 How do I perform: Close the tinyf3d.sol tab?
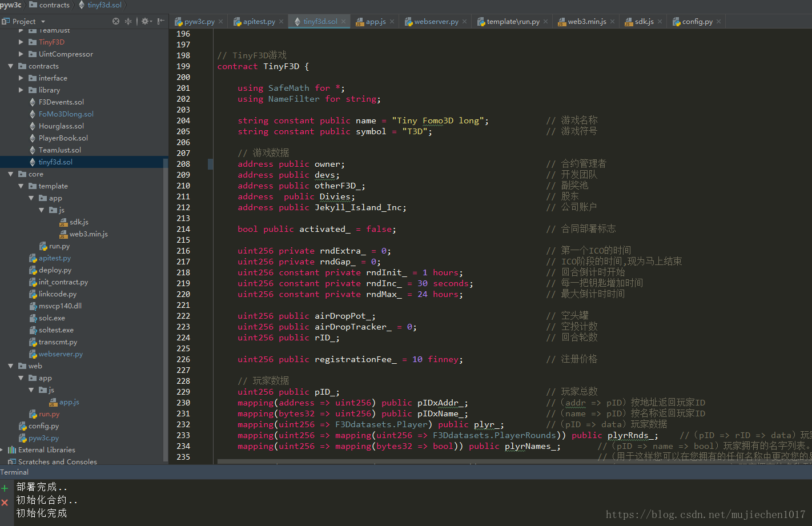click(343, 22)
